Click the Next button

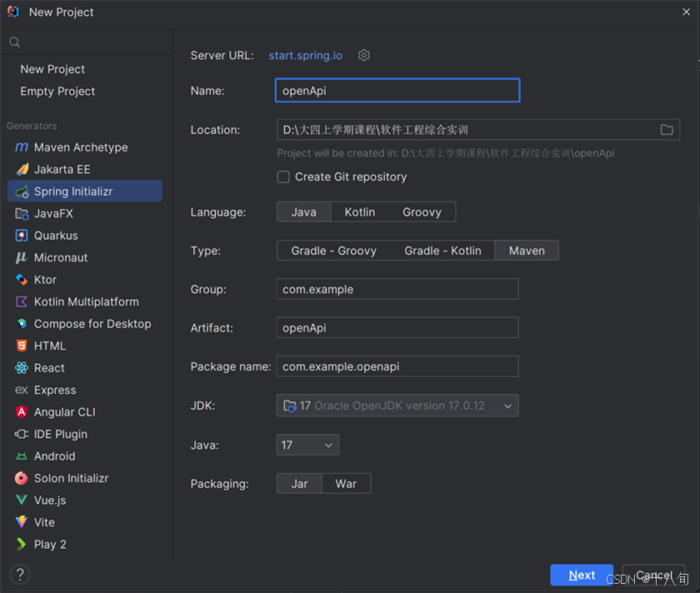pyautogui.click(x=582, y=575)
